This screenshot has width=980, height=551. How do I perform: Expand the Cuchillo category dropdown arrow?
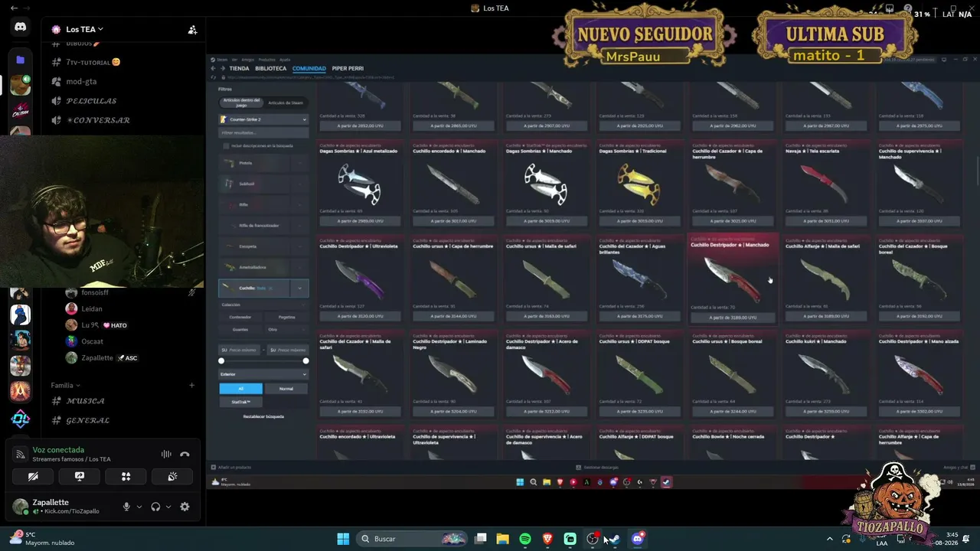(299, 288)
